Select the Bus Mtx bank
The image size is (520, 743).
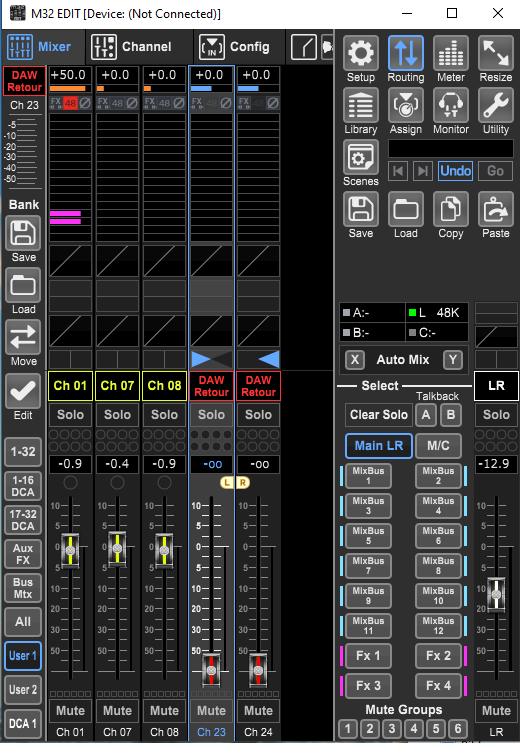[23, 588]
